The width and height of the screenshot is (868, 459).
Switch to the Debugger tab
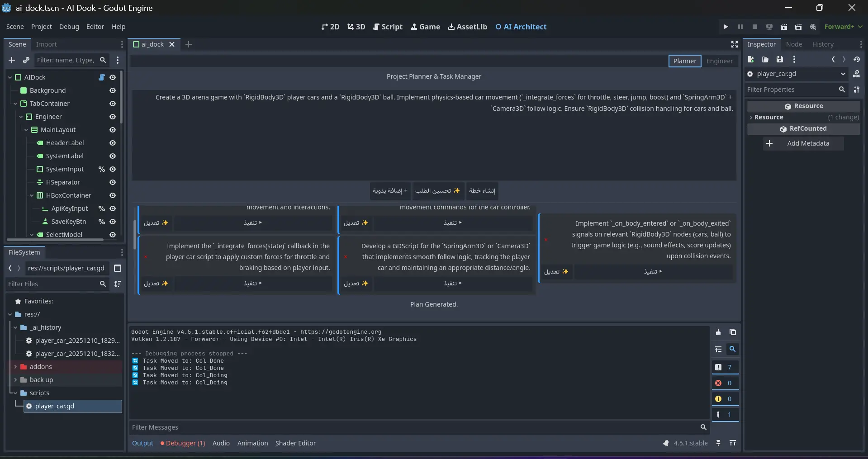pyautogui.click(x=182, y=443)
